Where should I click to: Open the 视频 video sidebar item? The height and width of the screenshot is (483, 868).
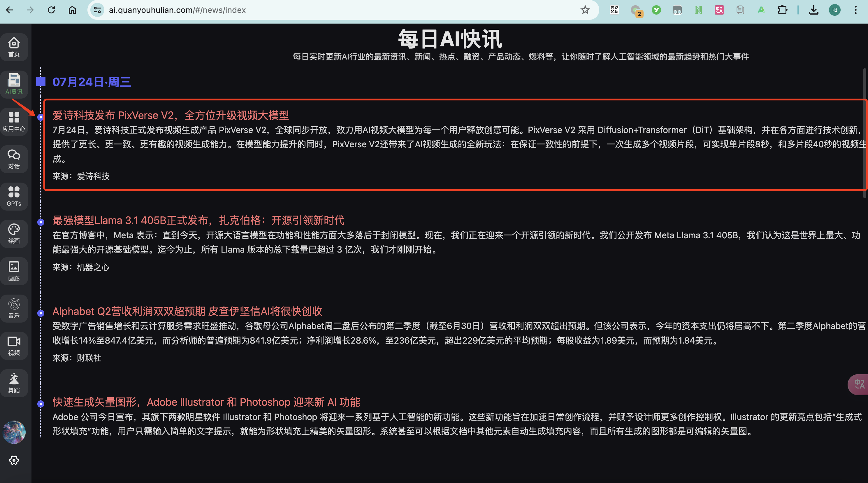[x=14, y=346]
